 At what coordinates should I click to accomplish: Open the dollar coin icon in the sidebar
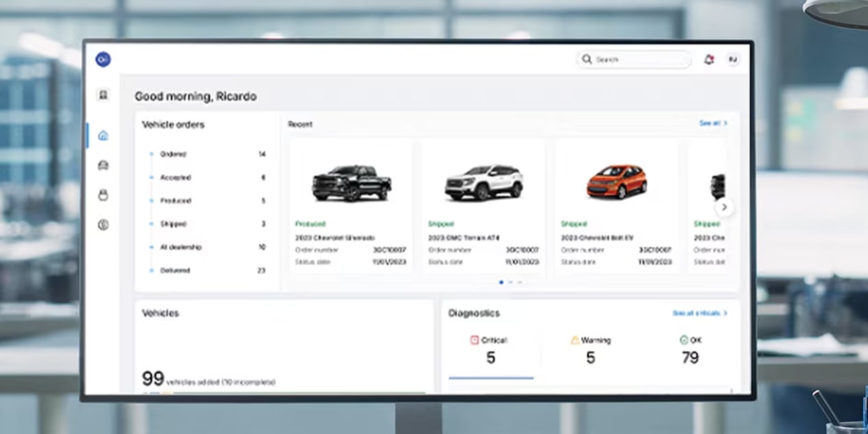pos(103,225)
